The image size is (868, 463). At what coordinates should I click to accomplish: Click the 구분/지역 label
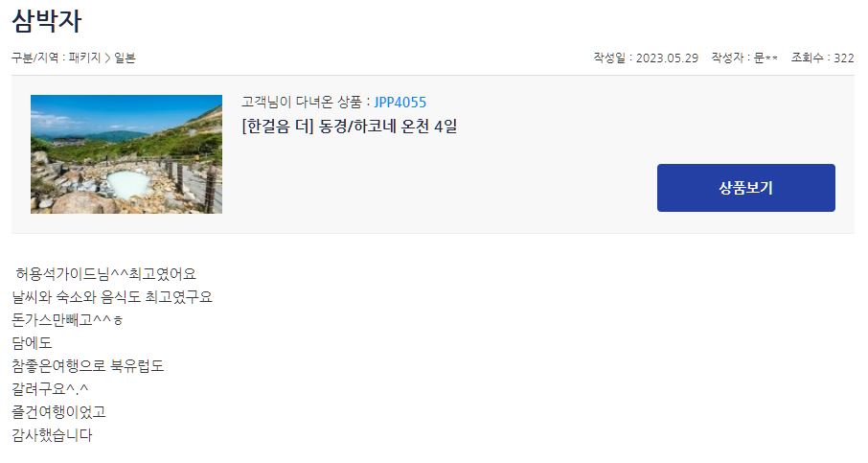[x=34, y=58]
